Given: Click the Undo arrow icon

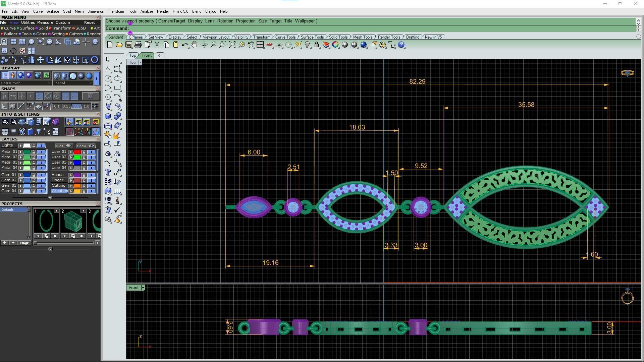Looking at the screenshot, I should click(185, 45).
